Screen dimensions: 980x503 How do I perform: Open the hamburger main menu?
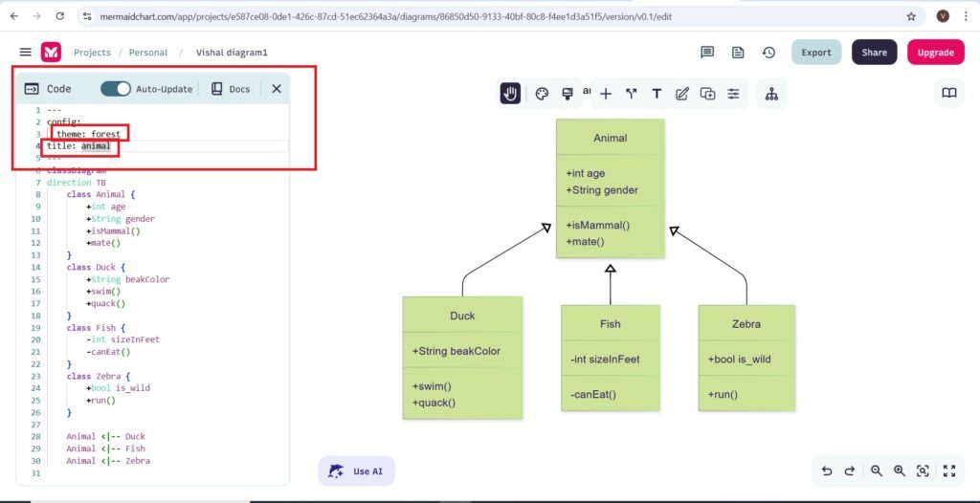26,53
